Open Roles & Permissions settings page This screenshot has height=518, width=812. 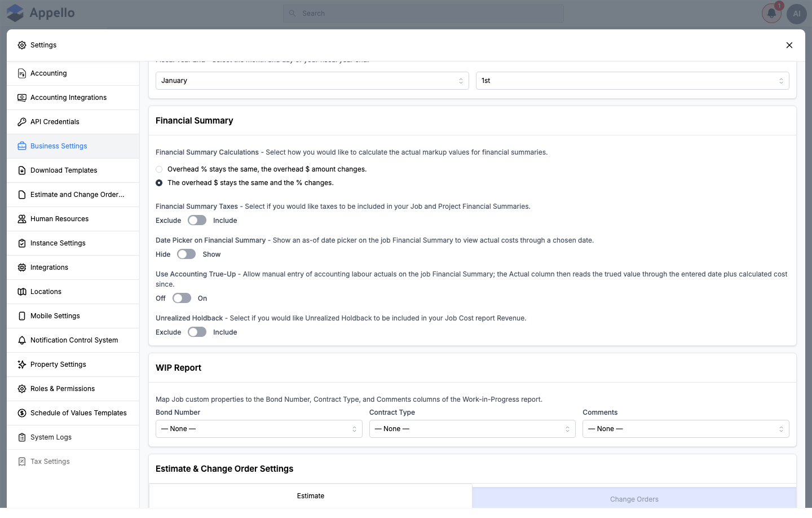coord(73,389)
